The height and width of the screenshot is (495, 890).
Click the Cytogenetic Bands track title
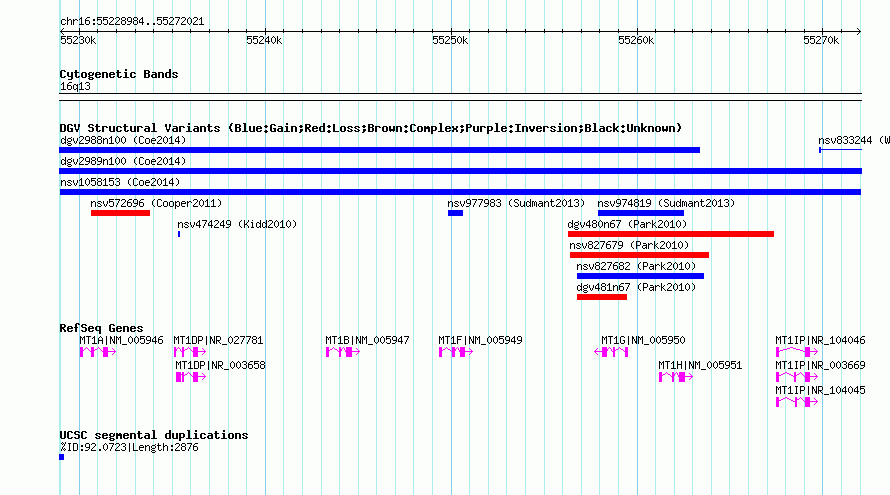119,74
